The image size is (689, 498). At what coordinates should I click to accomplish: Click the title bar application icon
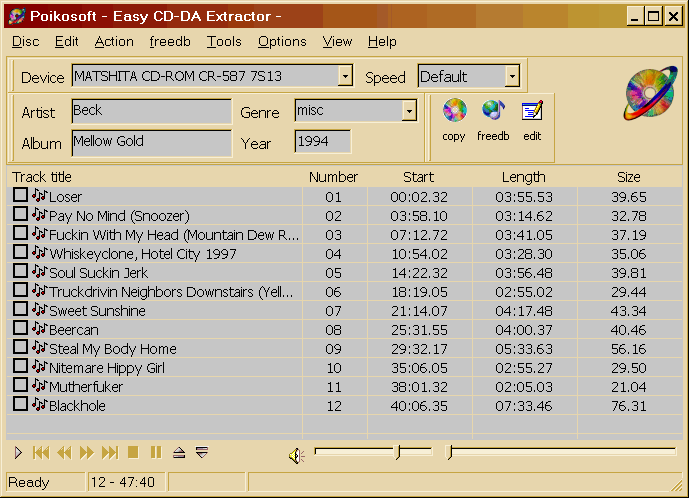click(x=17, y=16)
